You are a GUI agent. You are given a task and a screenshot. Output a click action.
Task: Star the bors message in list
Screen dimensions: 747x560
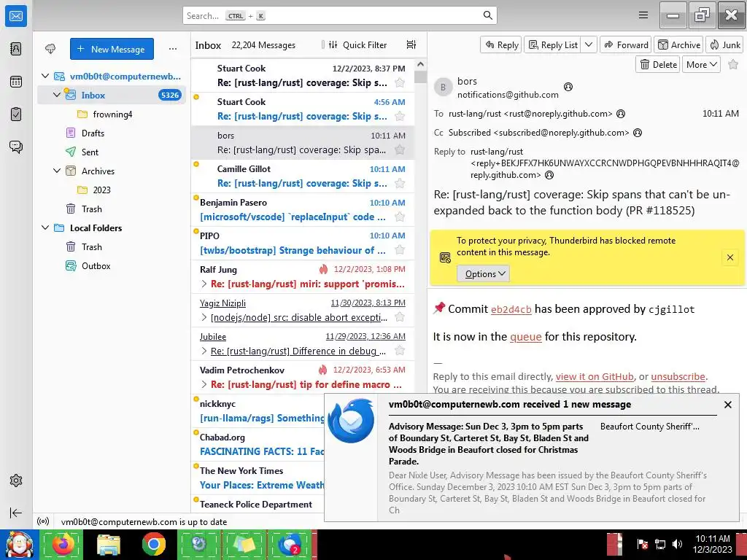point(400,150)
